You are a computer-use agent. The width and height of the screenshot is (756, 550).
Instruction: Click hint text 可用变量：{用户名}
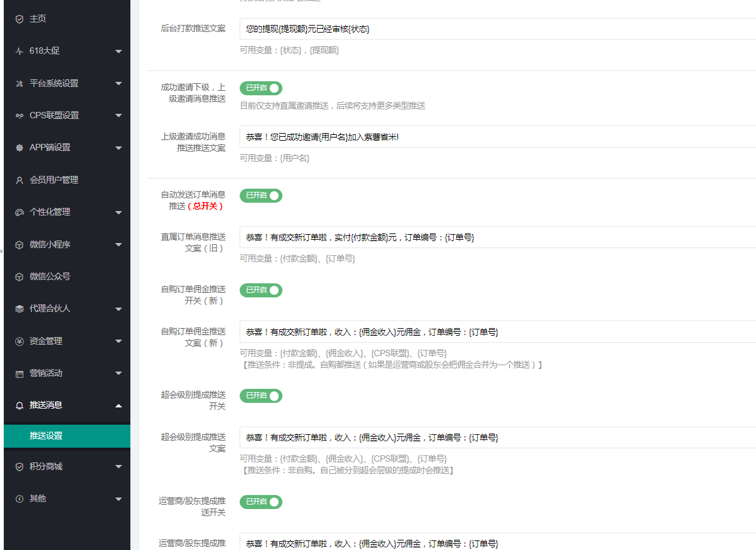[x=274, y=158]
